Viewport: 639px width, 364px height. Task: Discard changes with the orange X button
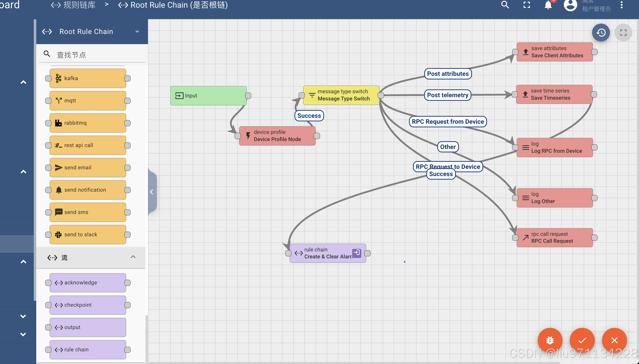[614, 340]
